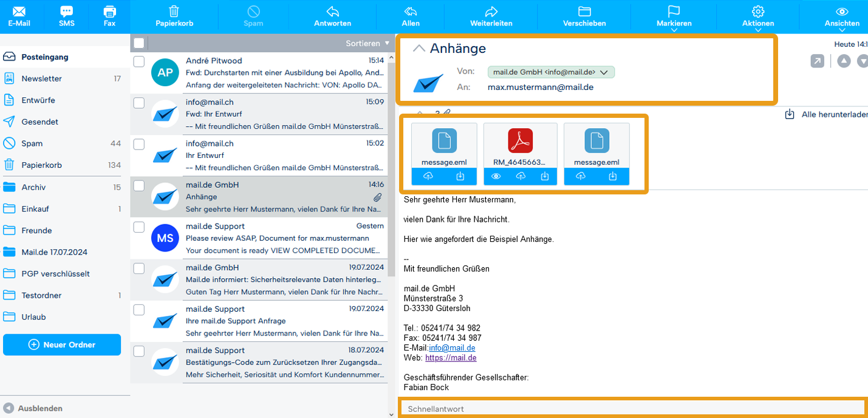Reply using the Antworten arrow icon
The height and width of the screenshot is (418, 868).
click(x=332, y=11)
